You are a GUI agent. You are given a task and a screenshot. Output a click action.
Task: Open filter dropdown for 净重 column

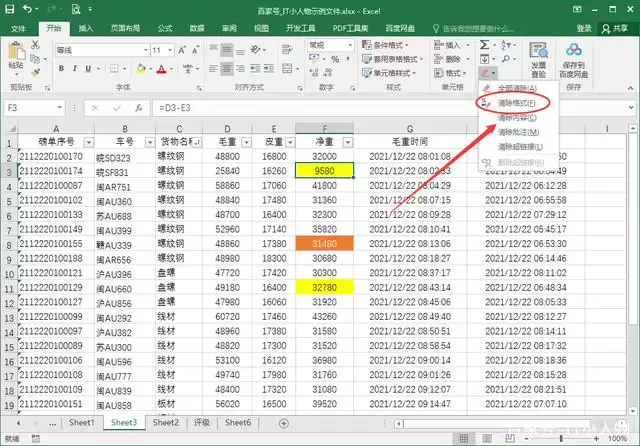[348, 142]
